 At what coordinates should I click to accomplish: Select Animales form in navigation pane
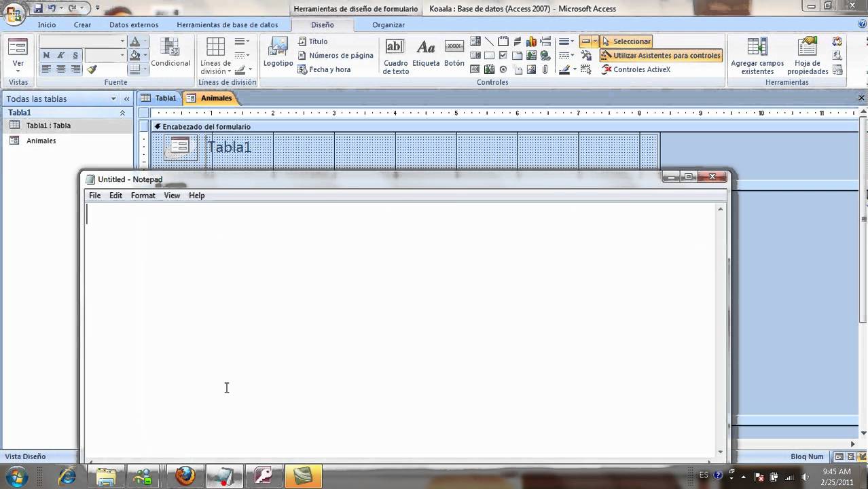click(67, 141)
